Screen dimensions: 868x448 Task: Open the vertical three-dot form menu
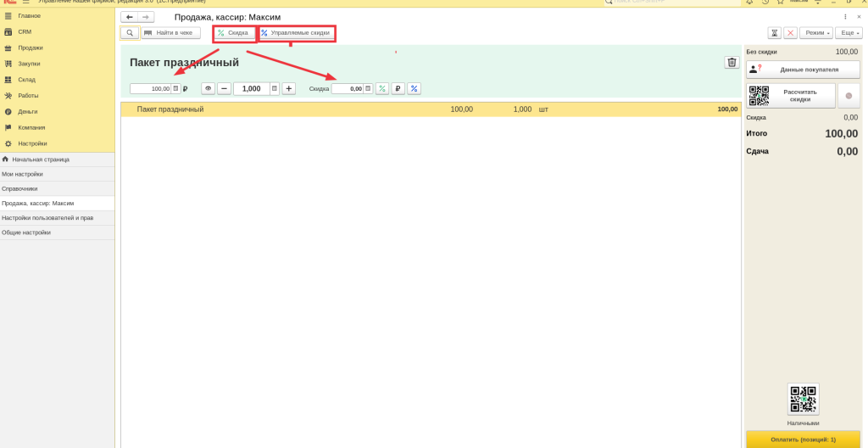(845, 17)
